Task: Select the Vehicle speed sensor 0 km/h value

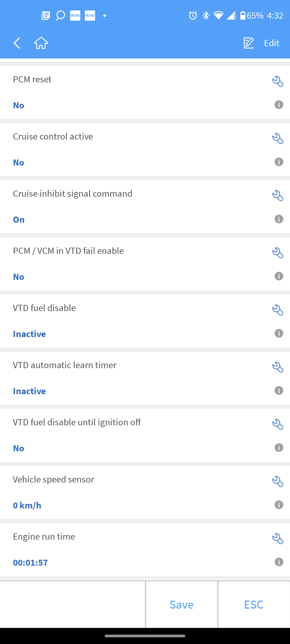Action: coord(27,506)
